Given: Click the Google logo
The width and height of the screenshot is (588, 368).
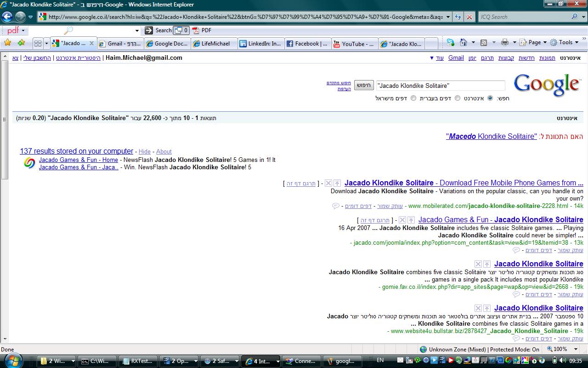Looking at the screenshot, I should (x=547, y=85).
